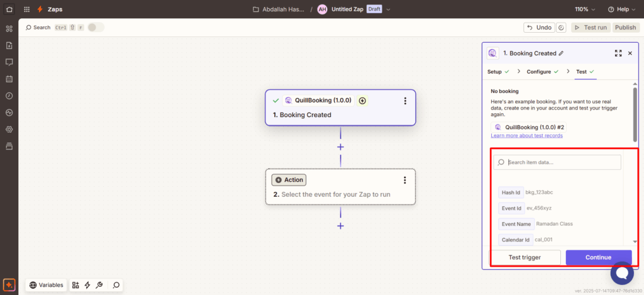The image size is (644, 295).
Task: Open the AI copilot sparkle button
Action: tap(9, 285)
